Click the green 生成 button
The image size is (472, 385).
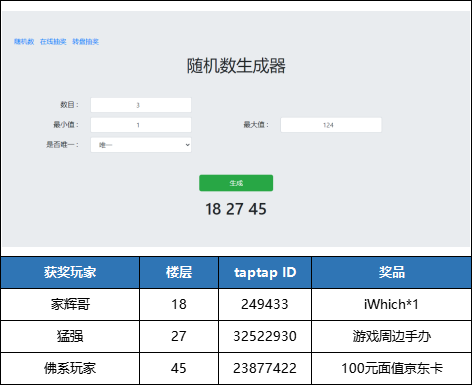[236, 183]
